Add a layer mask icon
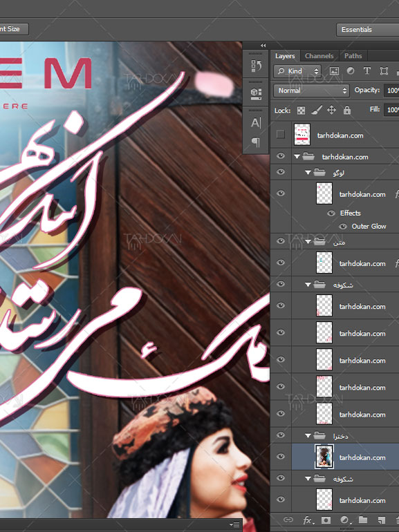 pyautogui.click(x=326, y=520)
